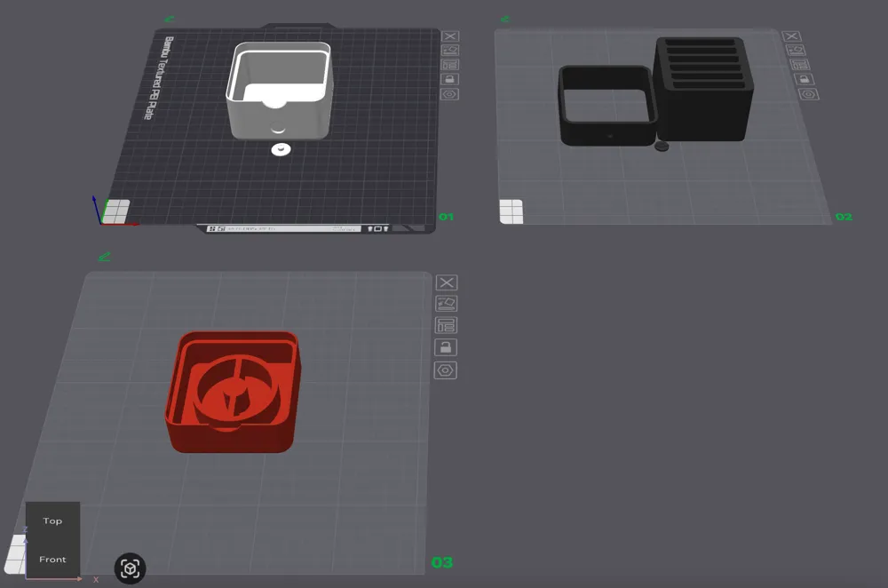Auto-orient objects on plate 02
This screenshot has width=888, height=588.
(x=796, y=51)
